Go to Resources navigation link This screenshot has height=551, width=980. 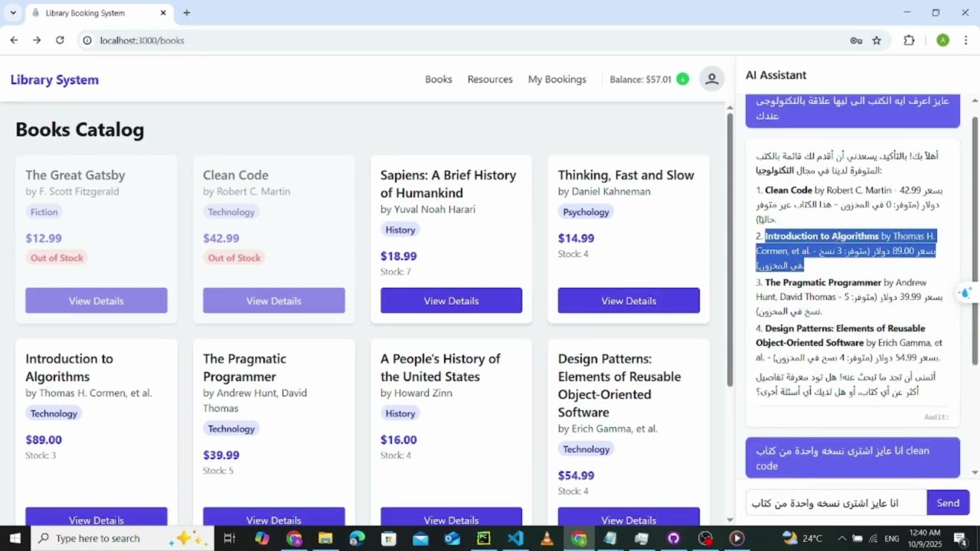click(x=490, y=79)
